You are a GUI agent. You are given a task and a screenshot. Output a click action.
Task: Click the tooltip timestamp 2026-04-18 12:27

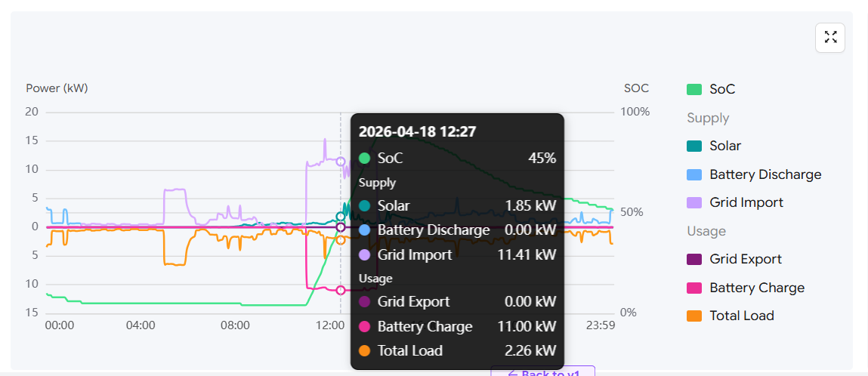point(417,131)
